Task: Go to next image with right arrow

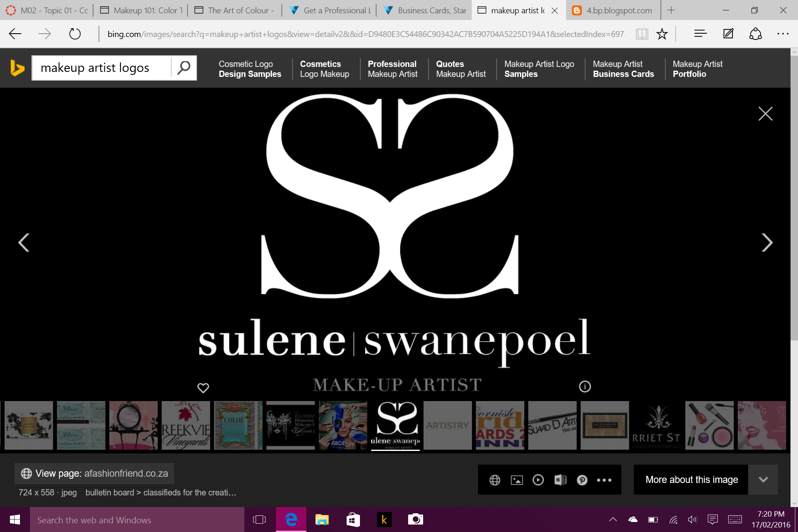Action: 767,242
